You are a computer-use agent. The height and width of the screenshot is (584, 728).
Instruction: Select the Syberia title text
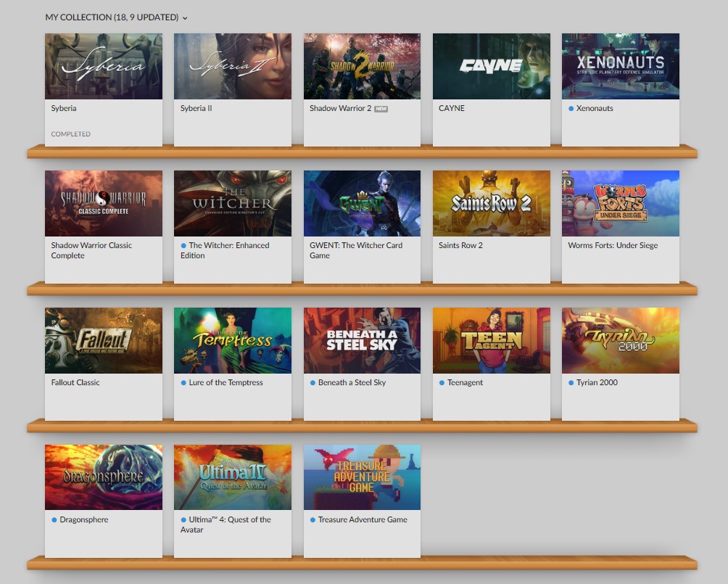(64, 108)
